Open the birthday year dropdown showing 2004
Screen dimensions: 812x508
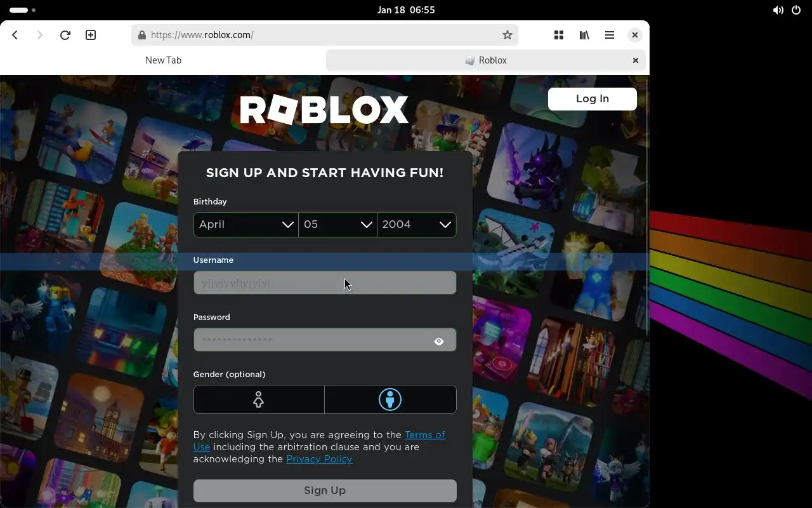tap(417, 224)
